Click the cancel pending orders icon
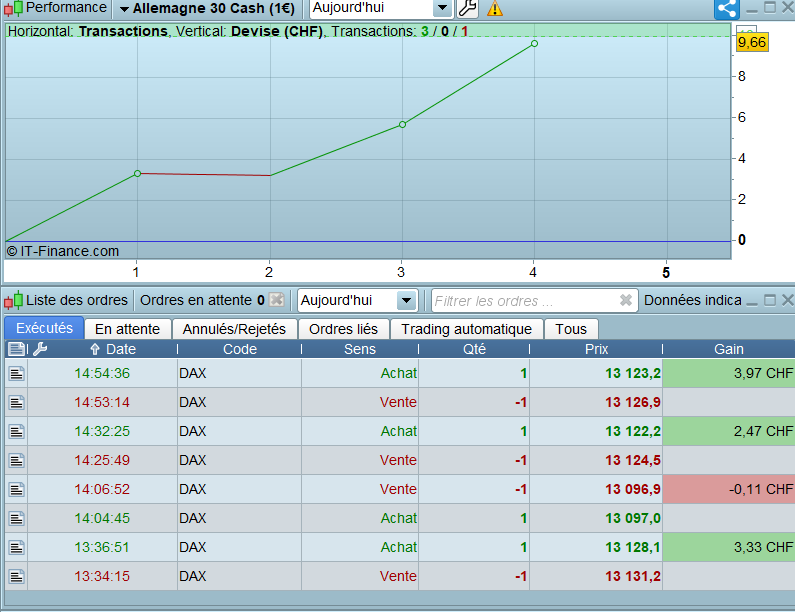This screenshot has height=612, width=795. (x=277, y=300)
